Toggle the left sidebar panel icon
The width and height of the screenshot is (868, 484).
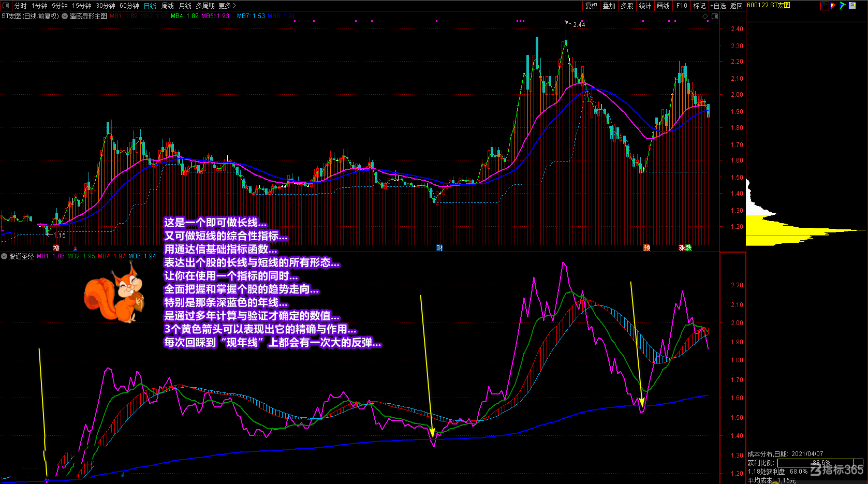(x=6, y=6)
